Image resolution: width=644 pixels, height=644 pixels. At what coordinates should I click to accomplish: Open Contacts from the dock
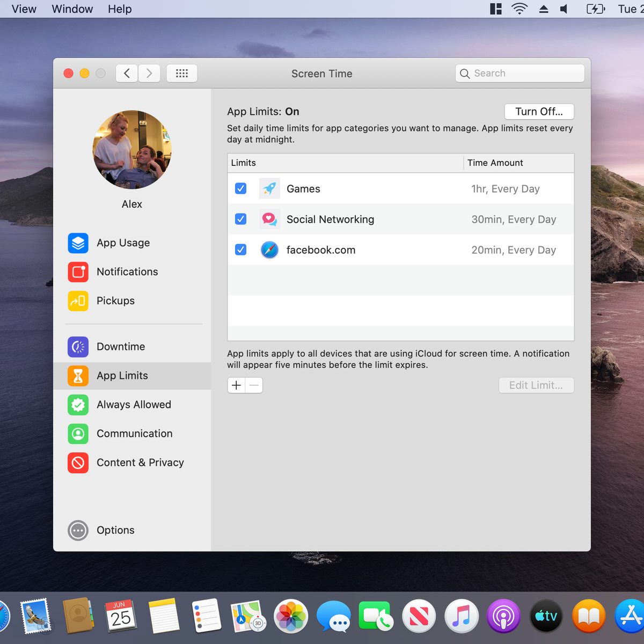tap(78, 616)
